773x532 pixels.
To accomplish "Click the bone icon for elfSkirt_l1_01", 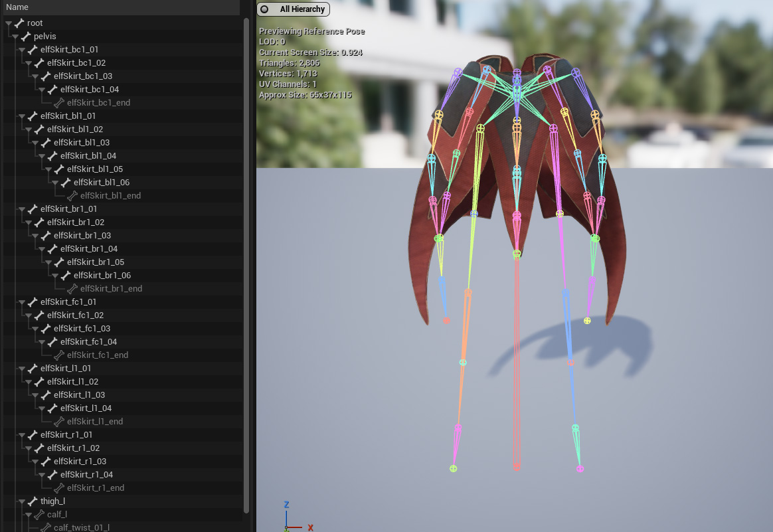I will click(33, 369).
